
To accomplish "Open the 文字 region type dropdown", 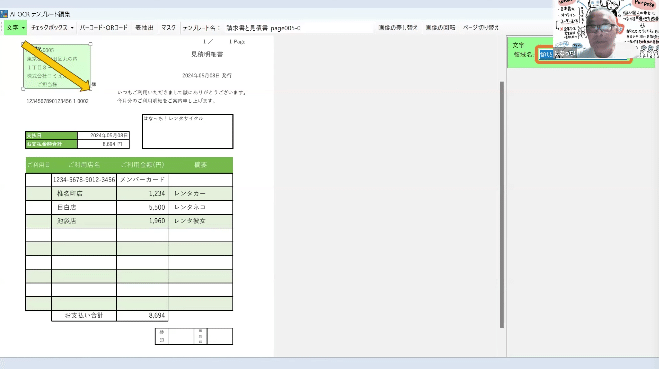I will coord(16,28).
